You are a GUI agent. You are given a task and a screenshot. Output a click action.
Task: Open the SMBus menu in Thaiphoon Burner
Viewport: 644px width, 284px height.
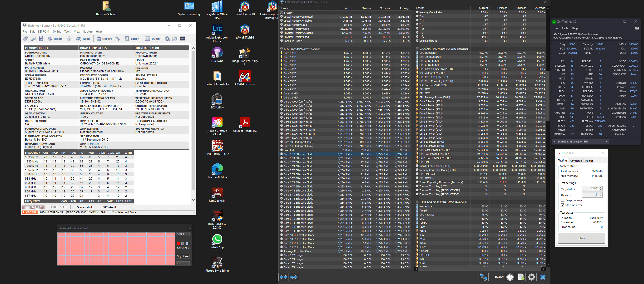coord(56,32)
